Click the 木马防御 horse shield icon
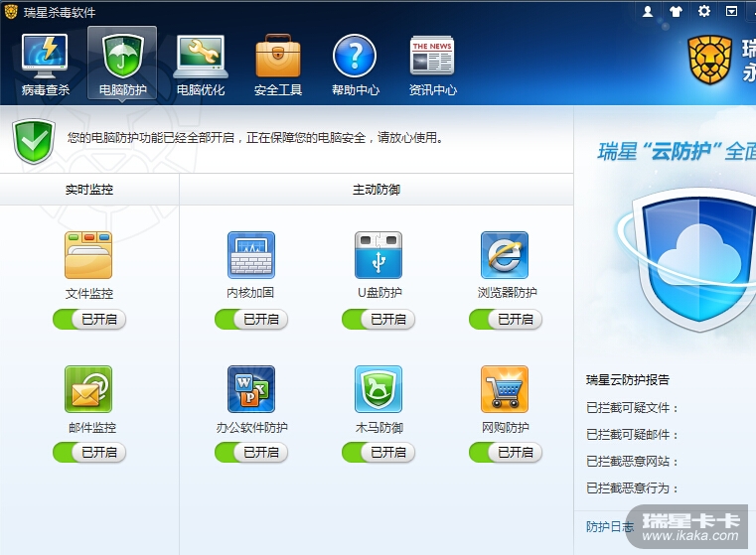This screenshot has height=555, width=756. click(x=378, y=389)
